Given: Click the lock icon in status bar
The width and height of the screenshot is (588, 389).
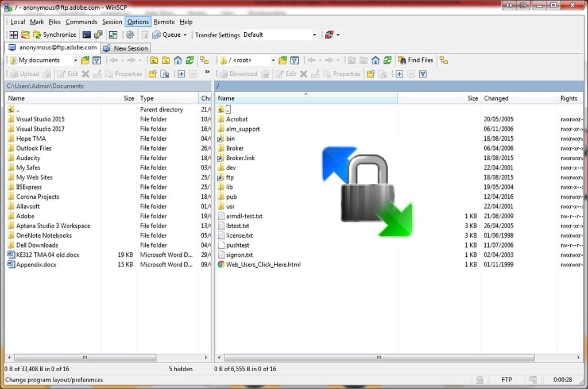Looking at the screenshot, I should pos(479,380).
